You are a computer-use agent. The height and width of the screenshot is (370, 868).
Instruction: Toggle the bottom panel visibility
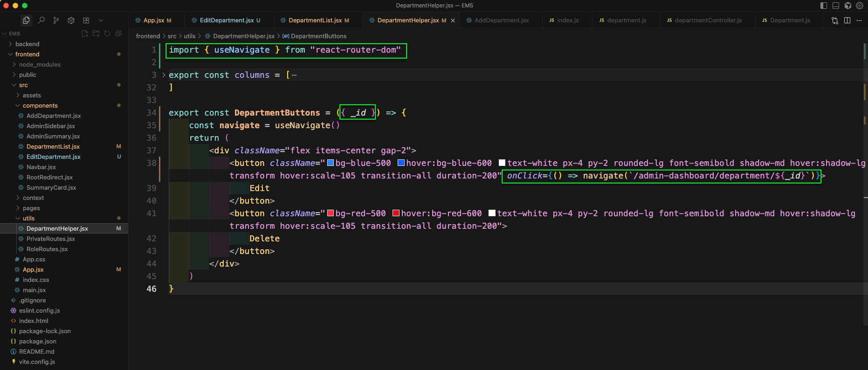point(836,6)
